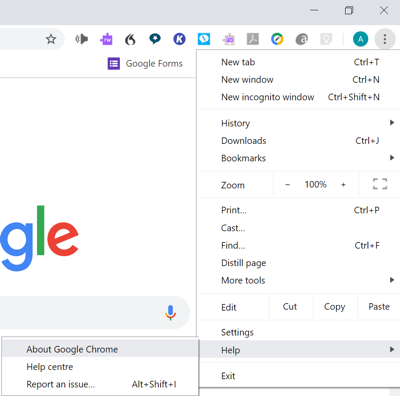This screenshot has height=396, width=400.
Task: Click the speaker read-aloud extension icon
Action: (x=82, y=39)
